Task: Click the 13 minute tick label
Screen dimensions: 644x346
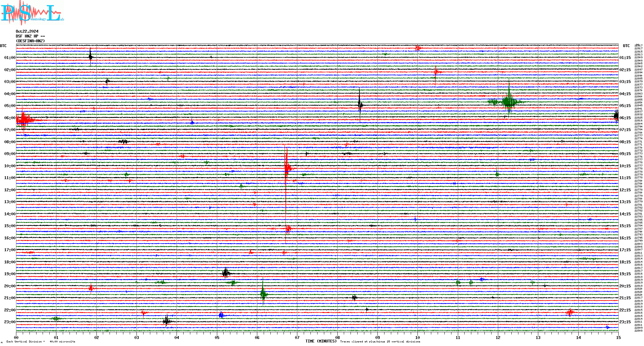Action: (x=538, y=337)
